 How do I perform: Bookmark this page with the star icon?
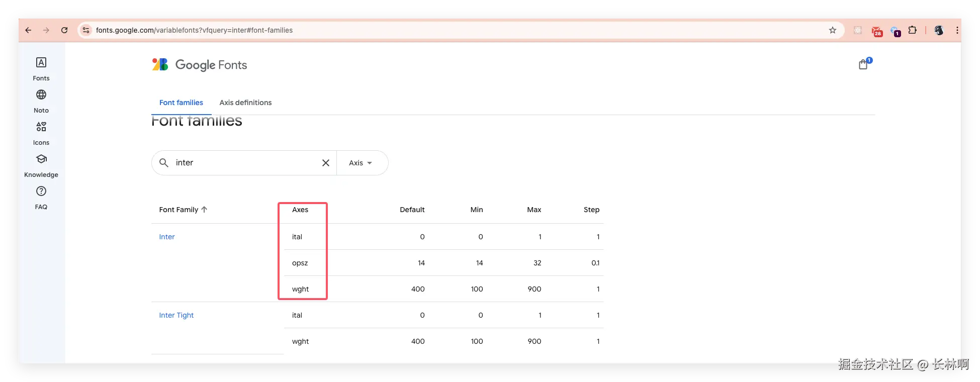pyautogui.click(x=833, y=30)
